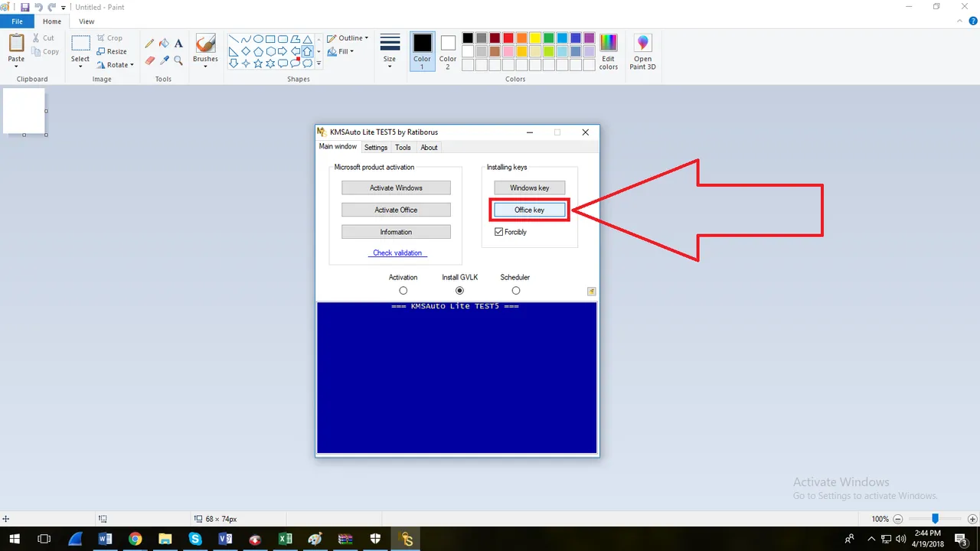Click the Undo arrow in title bar

point(38,7)
